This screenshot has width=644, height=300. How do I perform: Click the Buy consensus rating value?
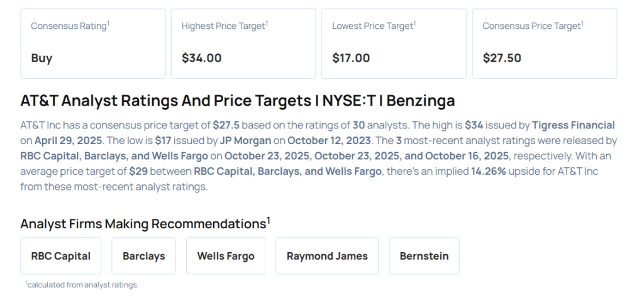(x=42, y=58)
